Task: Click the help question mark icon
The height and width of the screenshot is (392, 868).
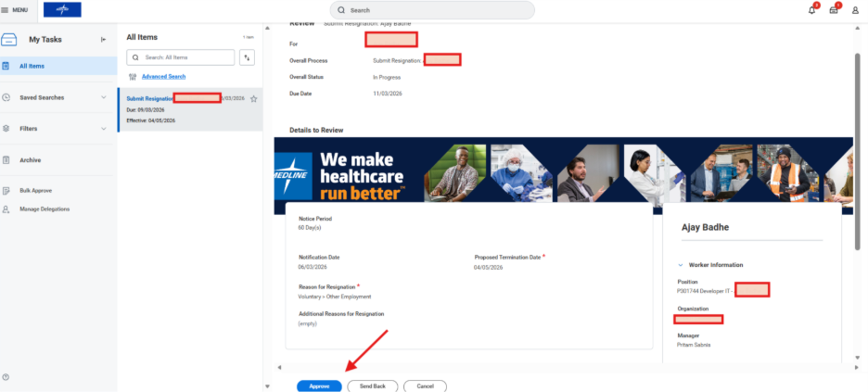Action: point(6,376)
